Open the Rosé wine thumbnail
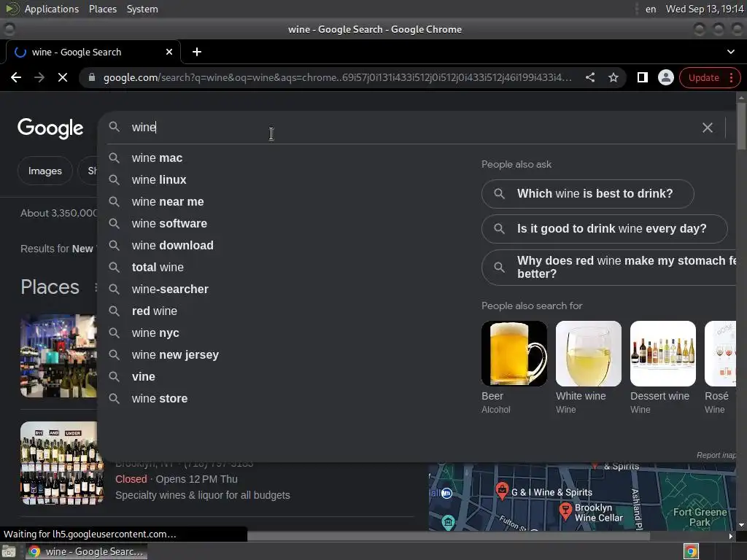Image resolution: width=747 pixels, height=560 pixels. coord(720,354)
